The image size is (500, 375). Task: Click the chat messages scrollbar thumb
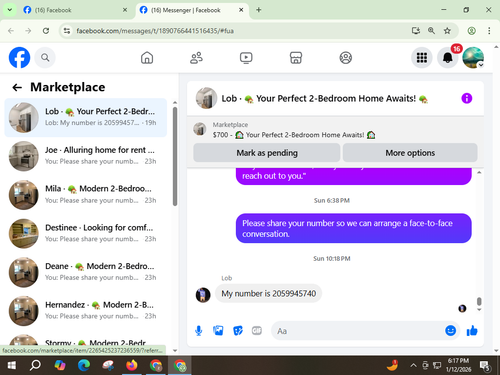click(479, 301)
